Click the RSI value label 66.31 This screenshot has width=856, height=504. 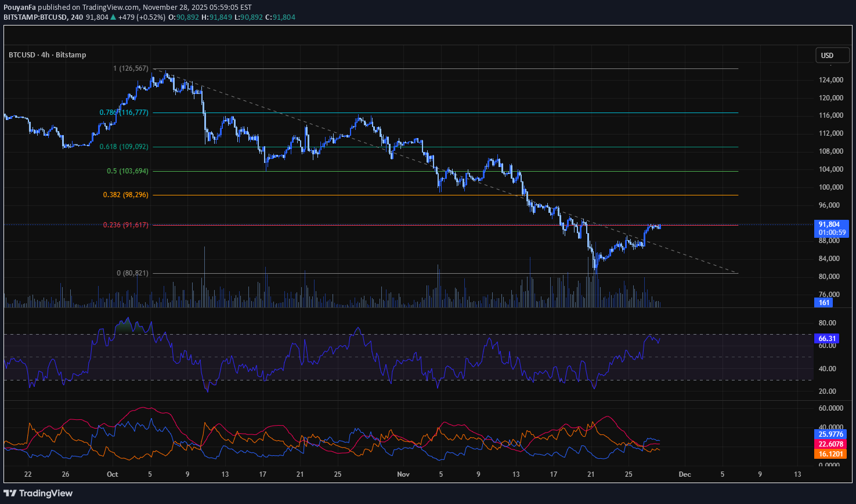[x=827, y=339]
